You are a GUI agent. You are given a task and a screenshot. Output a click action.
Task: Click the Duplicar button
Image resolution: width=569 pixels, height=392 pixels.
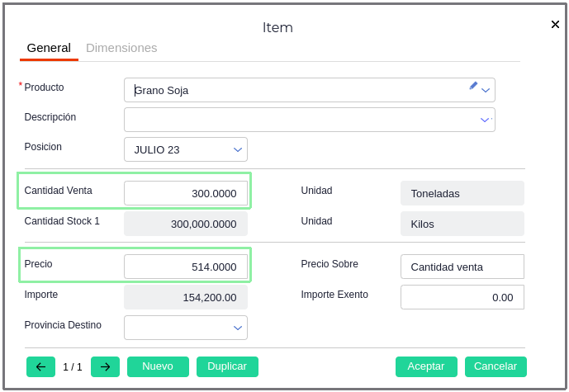point(227,366)
